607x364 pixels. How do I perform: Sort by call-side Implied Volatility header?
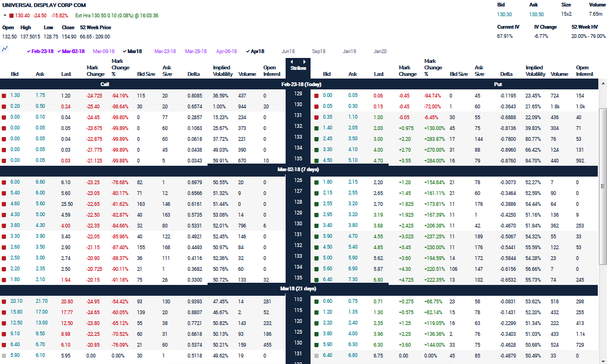223,71
